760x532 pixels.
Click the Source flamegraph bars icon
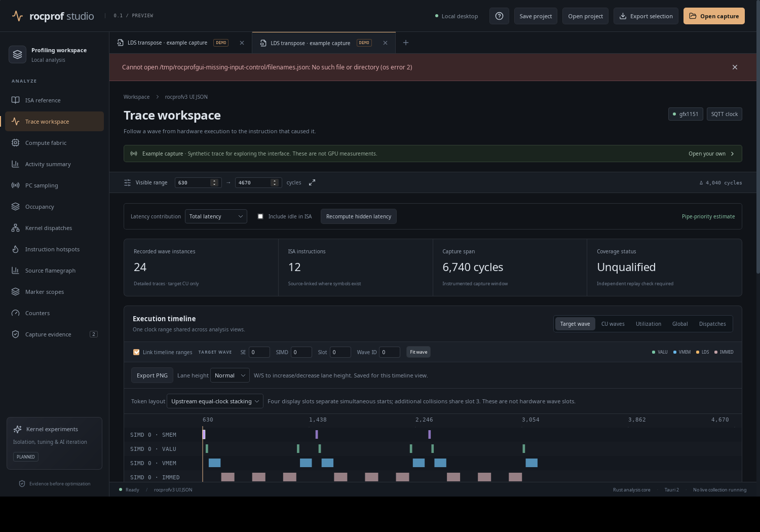[x=16, y=271]
